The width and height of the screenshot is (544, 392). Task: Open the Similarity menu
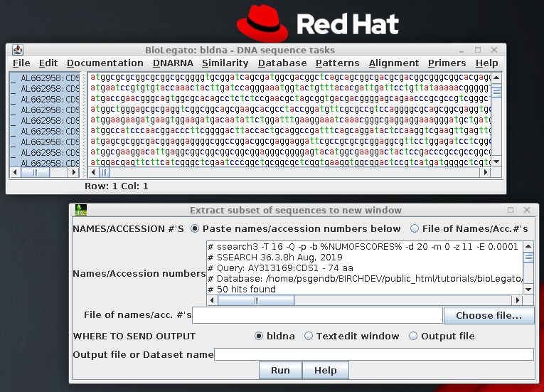(x=225, y=63)
